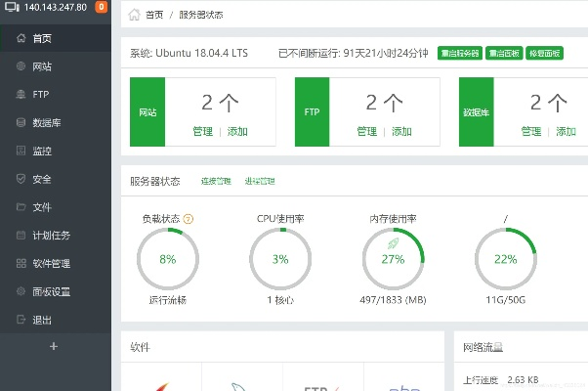Screen dimensions: 588x391
Task: Click the 首页 breadcrumb link
Action: pos(154,16)
